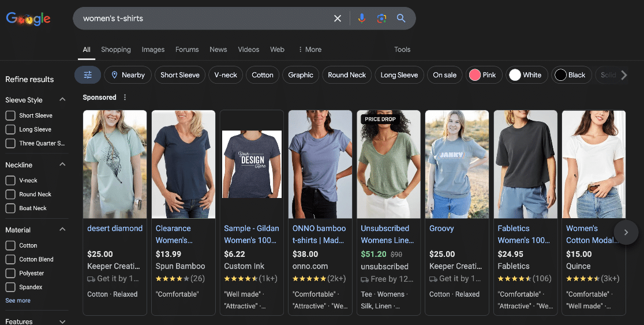Select the Pink color filter chip
This screenshot has height=325, width=644.
coord(482,75)
